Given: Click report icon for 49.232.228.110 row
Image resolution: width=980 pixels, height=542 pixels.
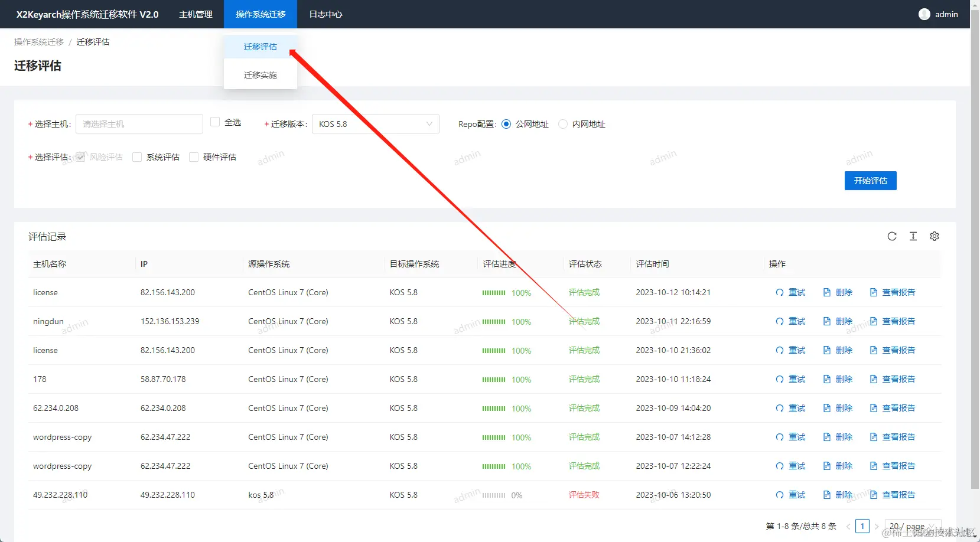Looking at the screenshot, I should coord(874,495).
